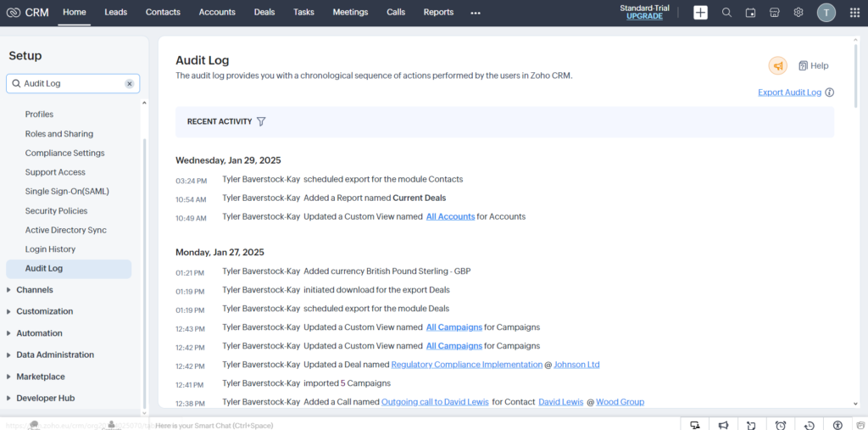Open the Meetings module tab
This screenshot has height=430, width=868.
point(350,12)
